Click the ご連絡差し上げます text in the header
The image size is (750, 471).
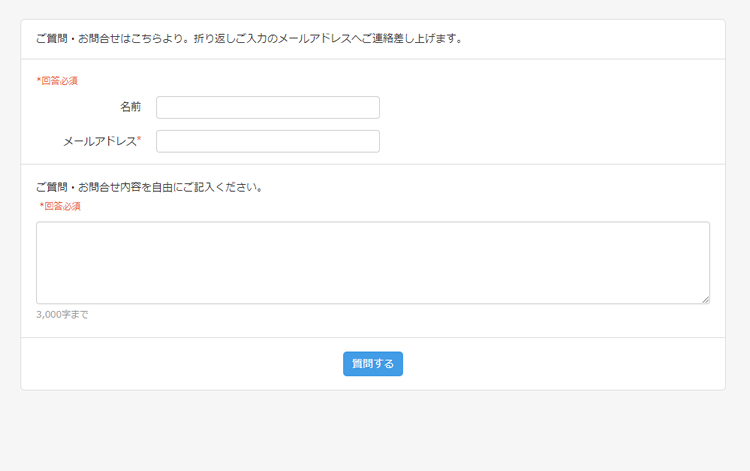click(x=410, y=39)
